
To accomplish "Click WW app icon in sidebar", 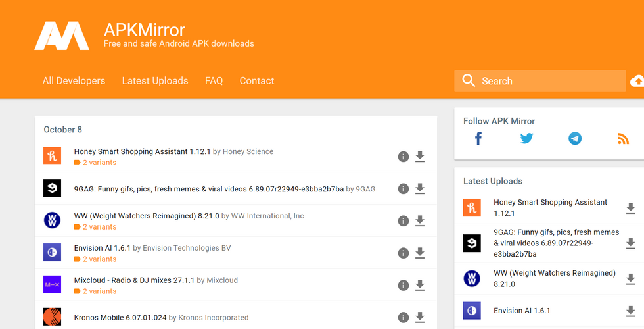I will 472,278.
